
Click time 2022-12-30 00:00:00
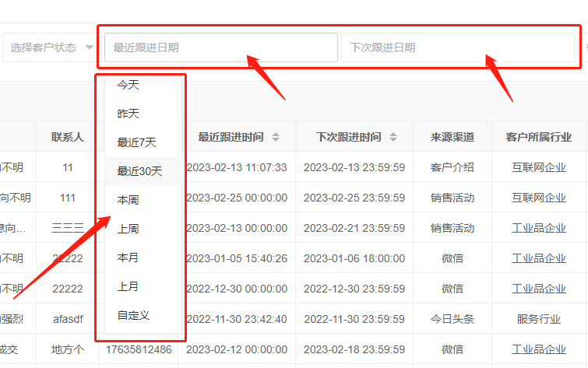pyautogui.click(x=237, y=289)
